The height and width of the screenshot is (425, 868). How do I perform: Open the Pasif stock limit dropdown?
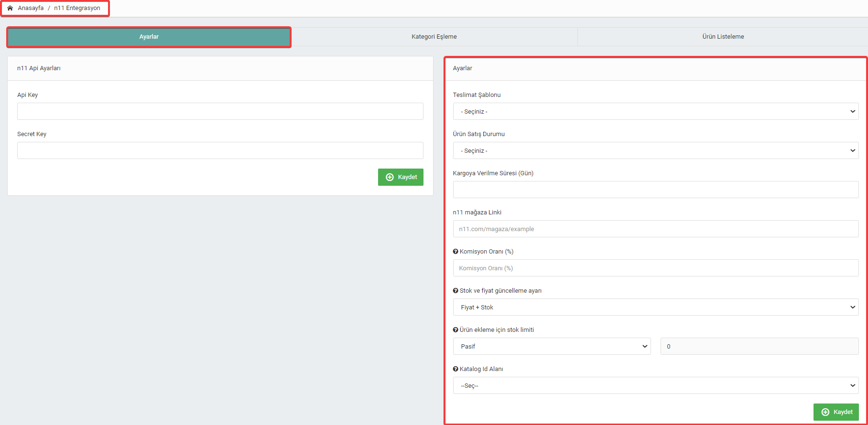(552, 346)
